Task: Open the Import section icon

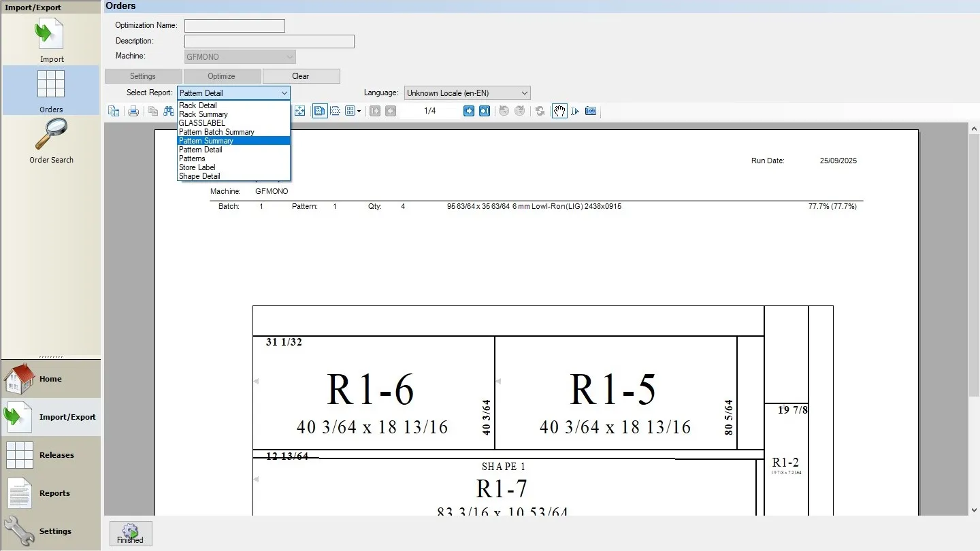Action: 51,34
